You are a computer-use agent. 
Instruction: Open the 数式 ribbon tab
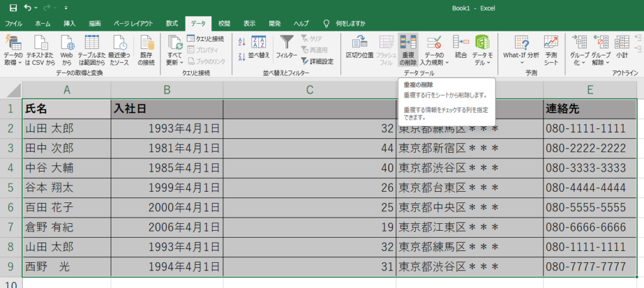click(x=172, y=23)
